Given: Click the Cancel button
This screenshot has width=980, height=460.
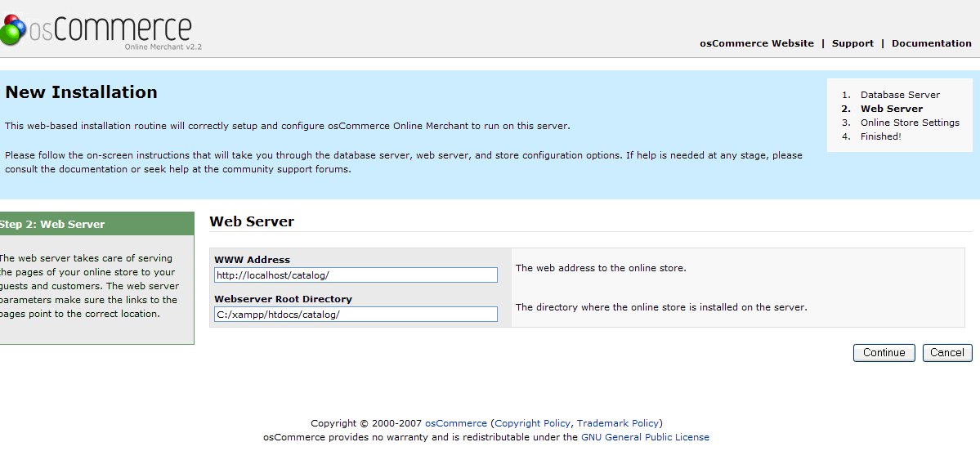Looking at the screenshot, I should coord(946,352).
